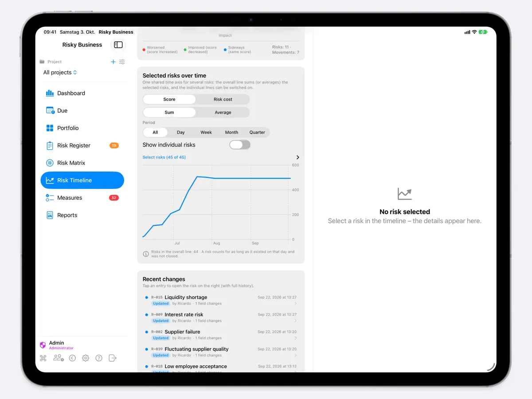Select Average aggregation
This screenshot has height=399, width=532.
pyautogui.click(x=223, y=113)
